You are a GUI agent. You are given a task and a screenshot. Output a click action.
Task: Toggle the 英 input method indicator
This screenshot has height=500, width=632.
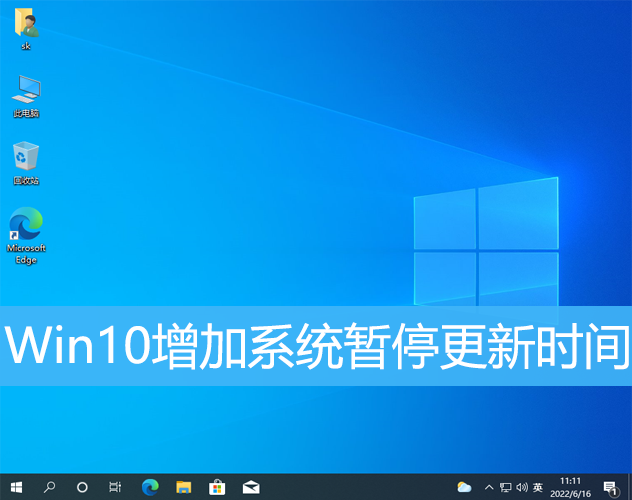click(538, 487)
